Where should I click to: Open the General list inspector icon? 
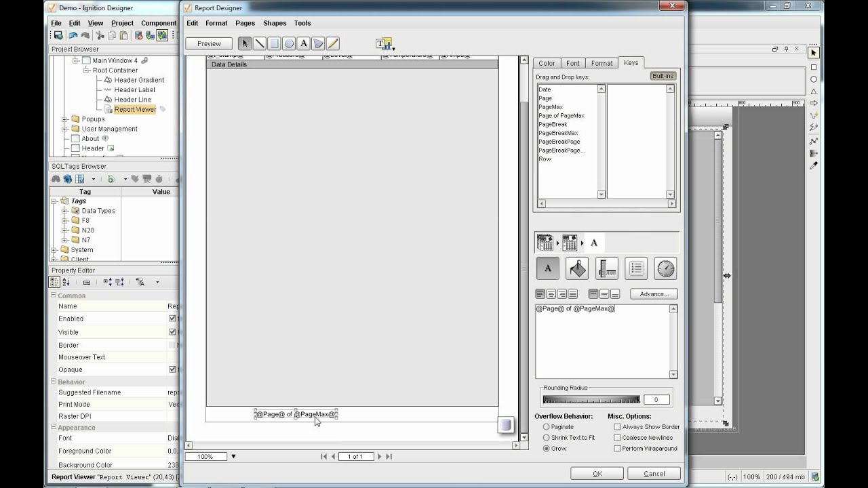click(636, 268)
